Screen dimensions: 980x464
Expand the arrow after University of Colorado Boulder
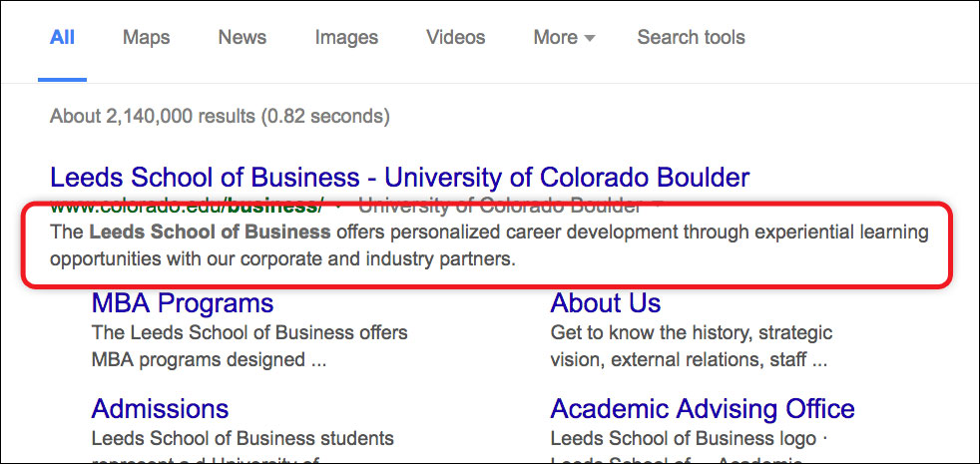point(656,206)
